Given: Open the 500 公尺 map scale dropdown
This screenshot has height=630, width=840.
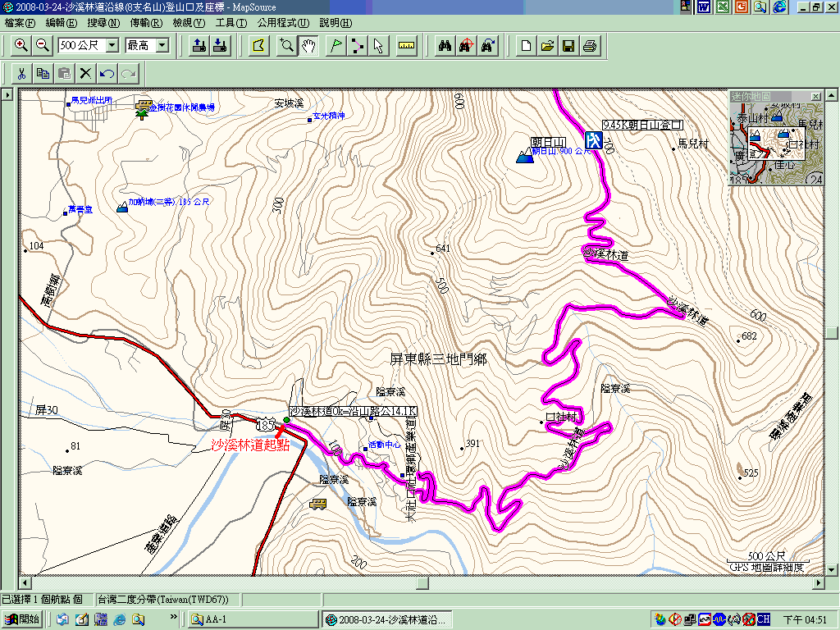Looking at the screenshot, I should pyautogui.click(x=112, y=46).
